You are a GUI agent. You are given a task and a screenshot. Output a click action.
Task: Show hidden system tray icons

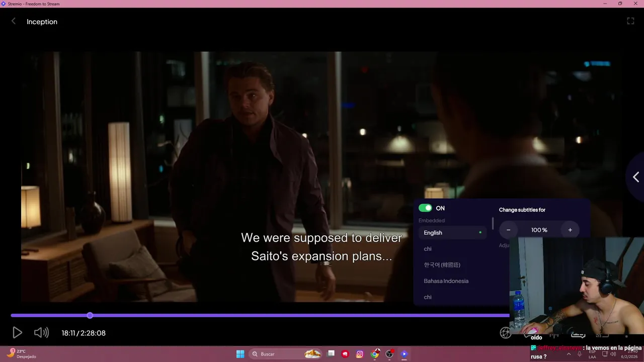569,354
